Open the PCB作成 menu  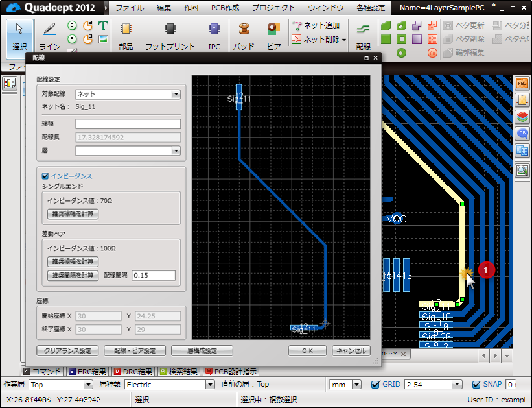(225, 8)
